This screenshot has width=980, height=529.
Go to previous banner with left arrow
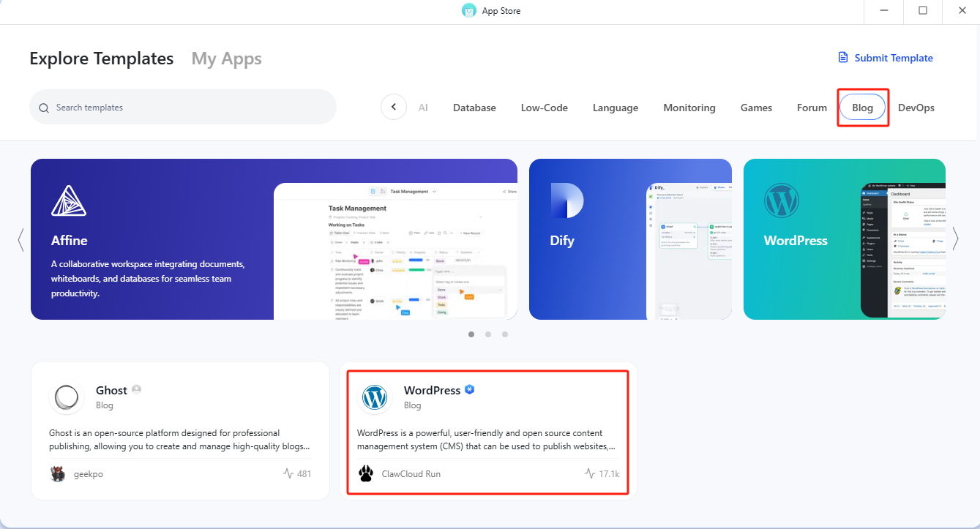tap(20, 239)
